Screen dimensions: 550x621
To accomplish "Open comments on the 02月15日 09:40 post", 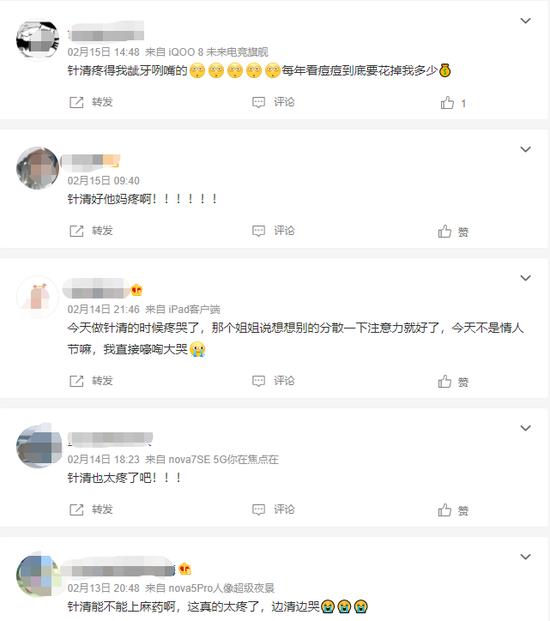I will [x=273, y=231].
